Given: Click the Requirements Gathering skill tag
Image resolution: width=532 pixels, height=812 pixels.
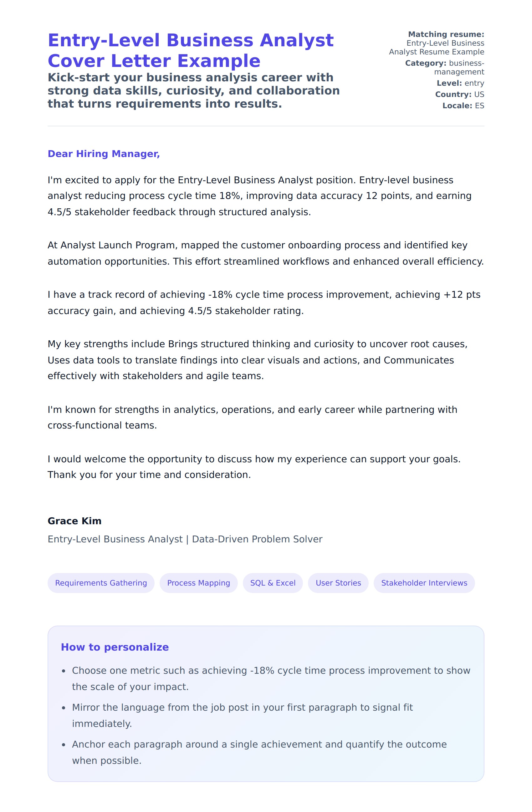Looking at the screenshot, I should (101, 583).
